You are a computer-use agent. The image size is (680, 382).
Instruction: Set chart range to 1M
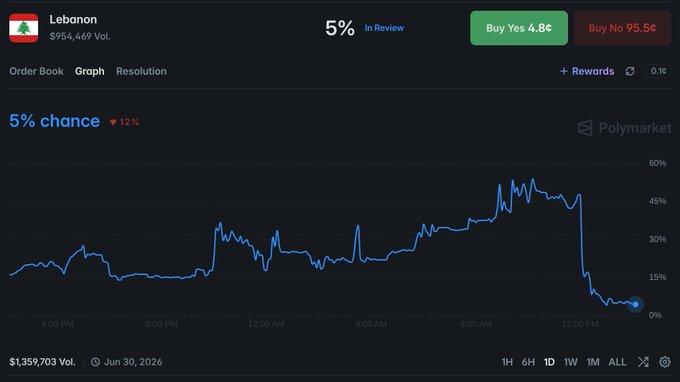[593, 362]
